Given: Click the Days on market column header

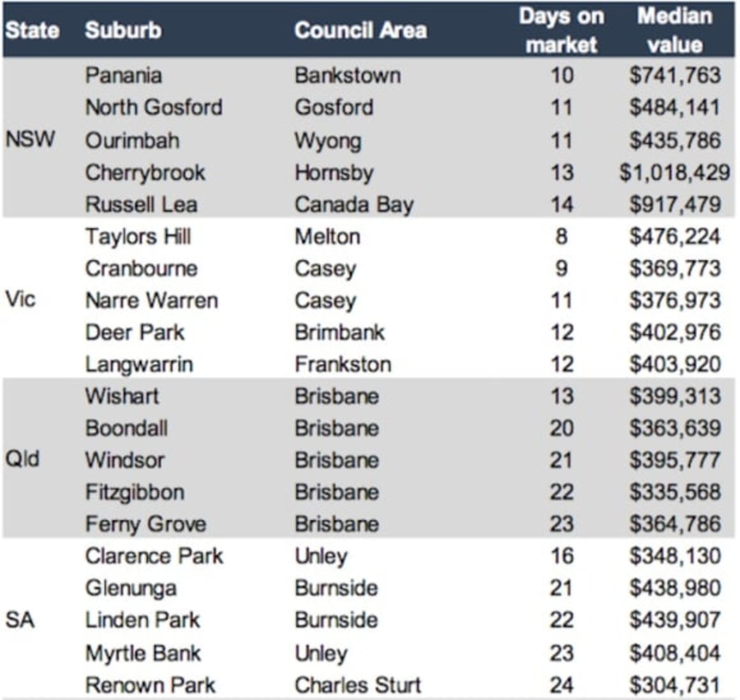Looking at the screenshot, I should click(561, 29).
